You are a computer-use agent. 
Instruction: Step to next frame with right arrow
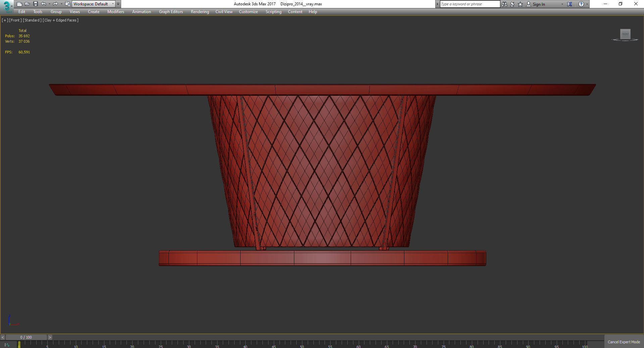pyautogui.click(x=50, y=337)
